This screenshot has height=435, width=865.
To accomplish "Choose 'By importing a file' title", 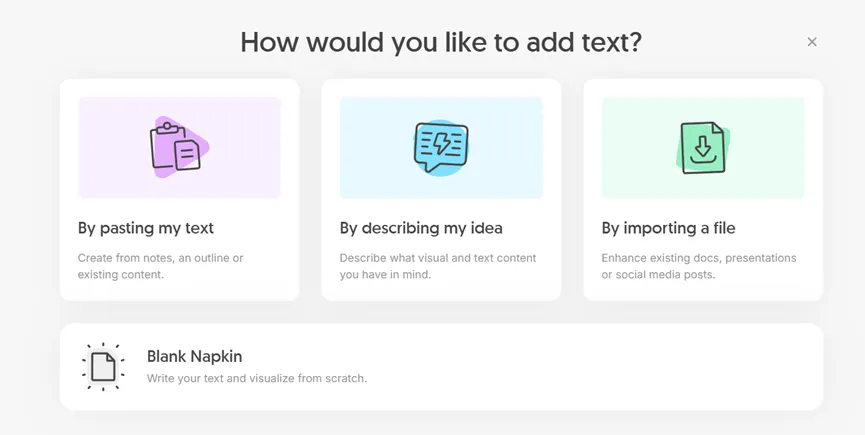I will click(x=668, y=228).
